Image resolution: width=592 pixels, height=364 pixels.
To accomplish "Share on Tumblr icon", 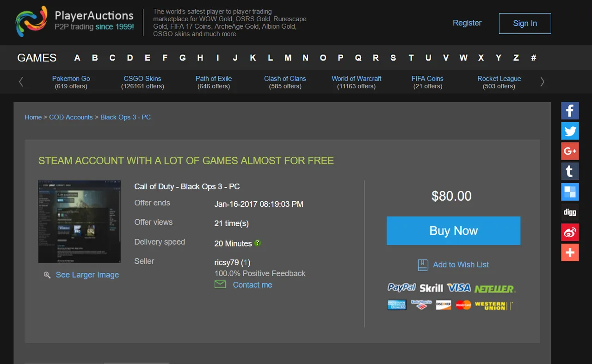I will pyautogui.click(x=570, y=172).
